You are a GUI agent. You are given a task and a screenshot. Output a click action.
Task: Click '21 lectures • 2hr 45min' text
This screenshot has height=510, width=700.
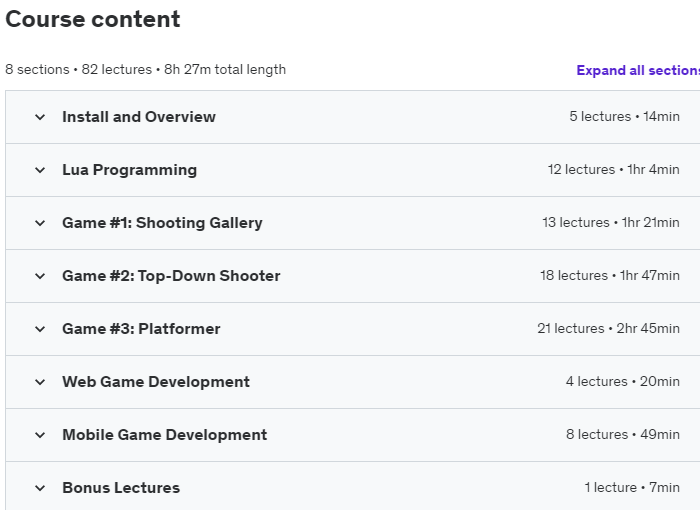[609, 329]
